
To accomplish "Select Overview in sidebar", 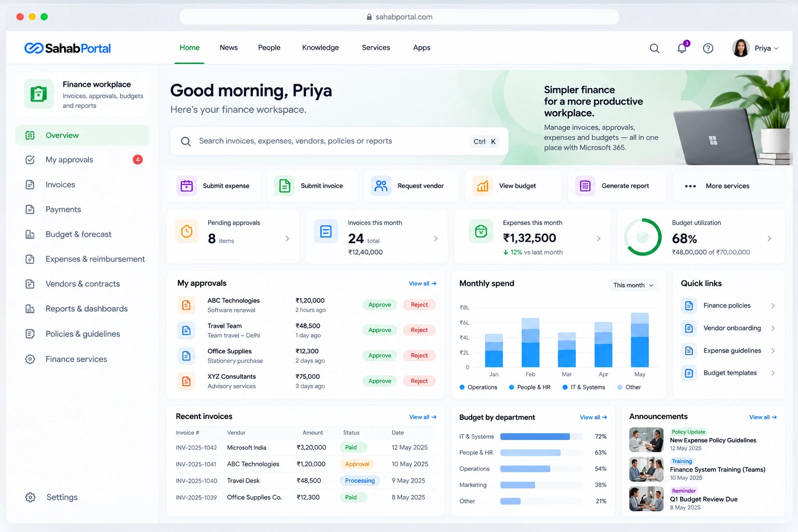I will click(x=82, y=135).
